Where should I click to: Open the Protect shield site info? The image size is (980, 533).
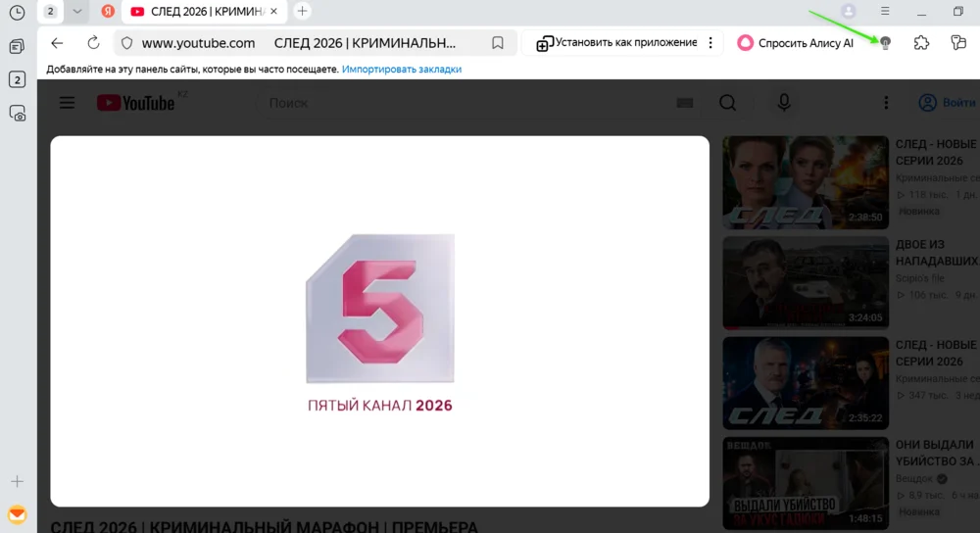tap(126, 43)
